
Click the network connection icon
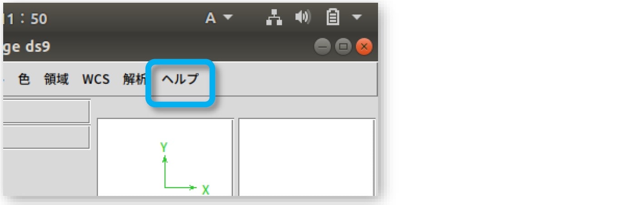coord(274,18)
